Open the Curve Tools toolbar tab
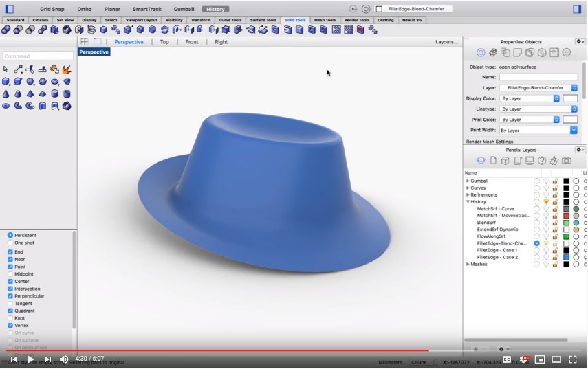588x369 pixels. click(230, 20)
